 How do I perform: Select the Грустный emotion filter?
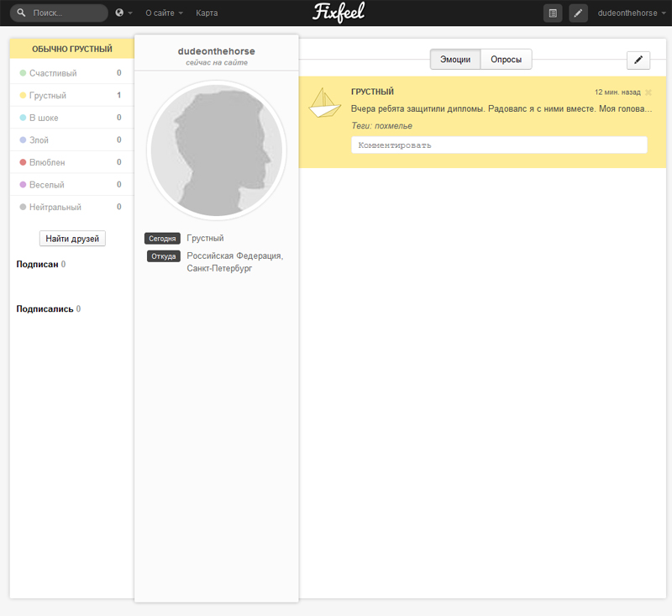click(x=71, y=95)
